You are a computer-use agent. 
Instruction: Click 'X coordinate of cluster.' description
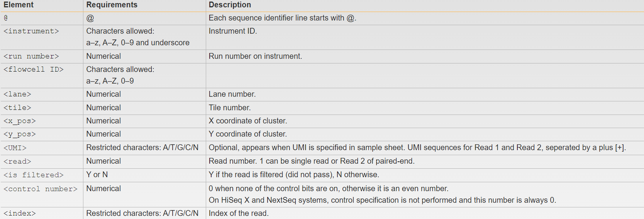pos(248,121)
